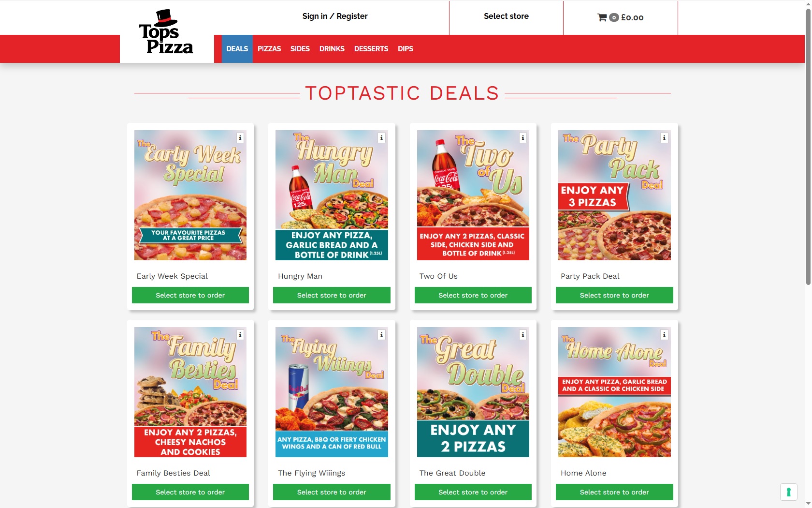Open the shopping cart showing £0.00
The image size is (812, 508).
click(621, 17)
